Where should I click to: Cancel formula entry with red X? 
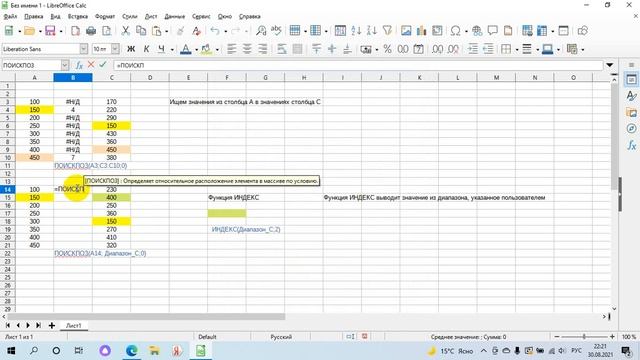[x=91, y=64]
